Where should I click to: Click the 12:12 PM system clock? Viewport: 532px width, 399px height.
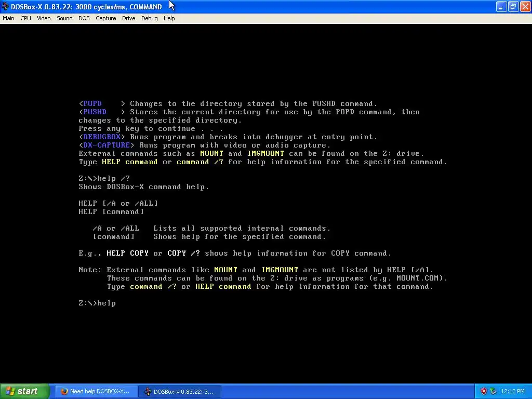pos(513,391)
